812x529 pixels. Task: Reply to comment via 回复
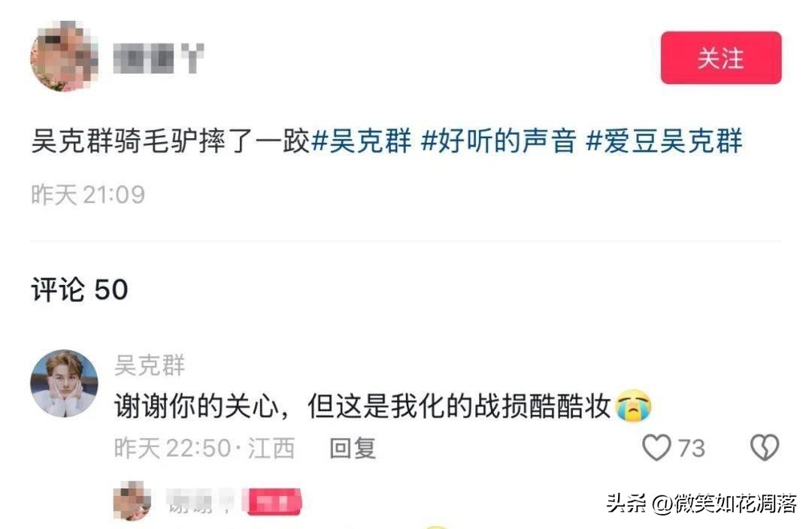pyautogui.click(x=353, y=448)
